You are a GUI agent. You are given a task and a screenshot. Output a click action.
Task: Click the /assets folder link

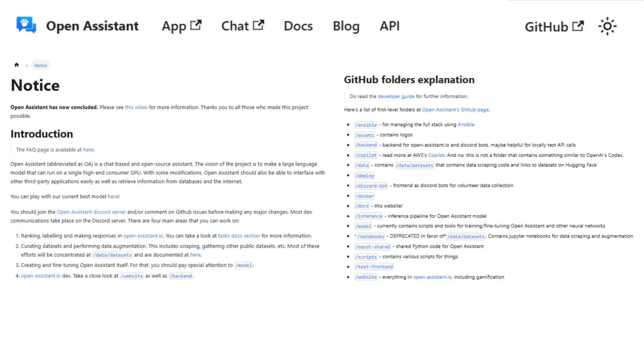tap(365, 135)
